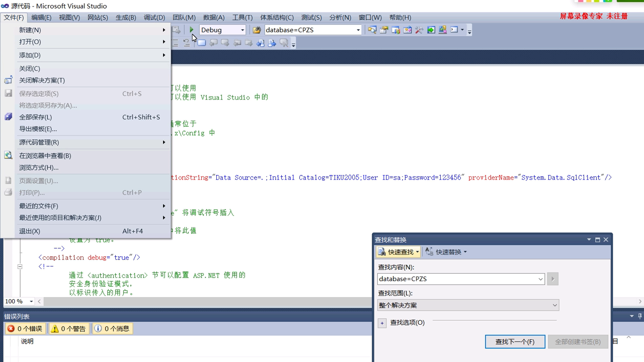
Task: Expand Recent Files (最近的文件) submenu
Action: pyautogui.click(x=93, y=206)
